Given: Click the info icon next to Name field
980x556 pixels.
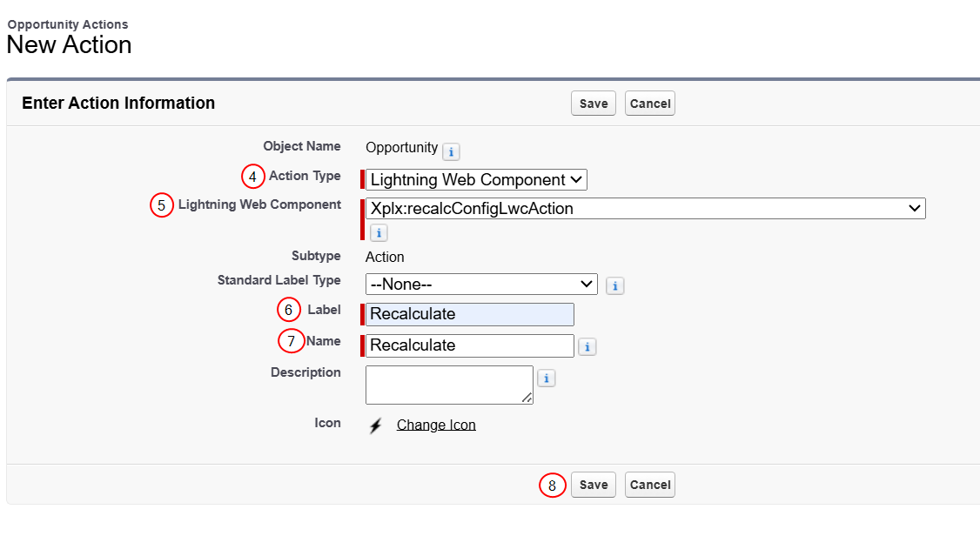Looking at the screenshot, I should pos(587,346).
